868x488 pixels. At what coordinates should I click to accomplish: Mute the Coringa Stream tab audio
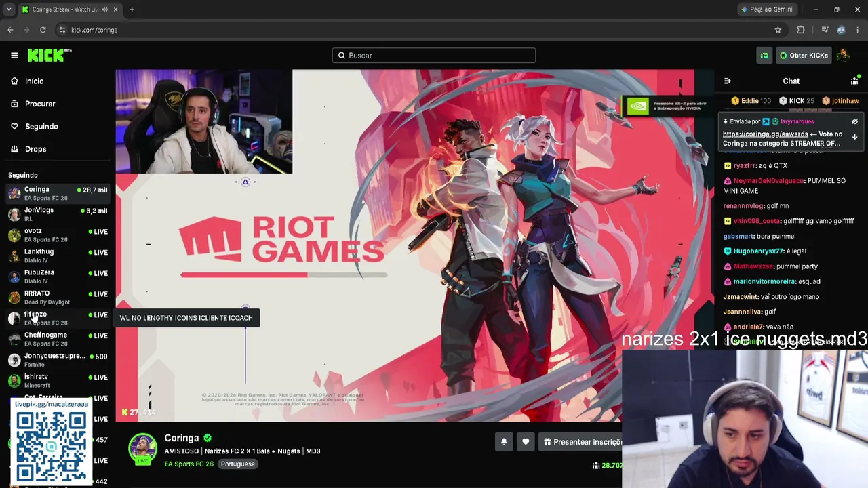point(104,9)
